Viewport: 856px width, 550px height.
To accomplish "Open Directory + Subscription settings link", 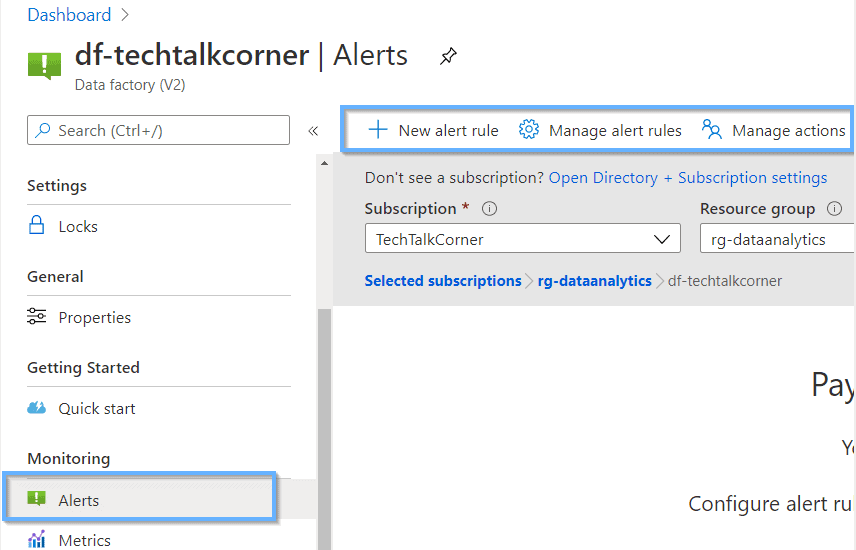I will click(688, 178).
